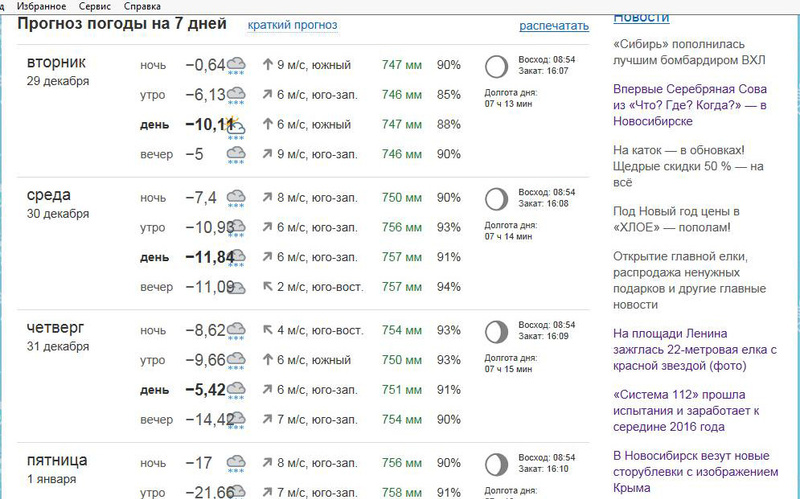Open the Новости section heading link
Screen dimensions: 800x499
coord(641,17)
